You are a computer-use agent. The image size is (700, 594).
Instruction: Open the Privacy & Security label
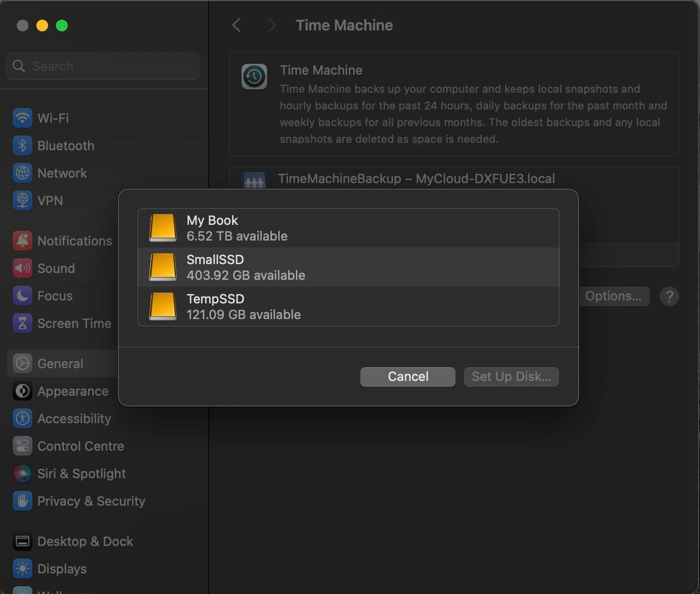coord(91,501)
